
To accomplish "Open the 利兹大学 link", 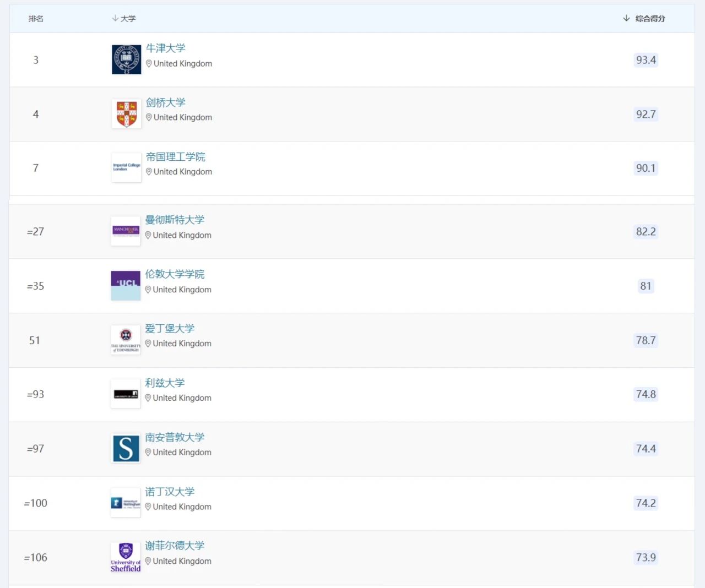I will 165,383.
